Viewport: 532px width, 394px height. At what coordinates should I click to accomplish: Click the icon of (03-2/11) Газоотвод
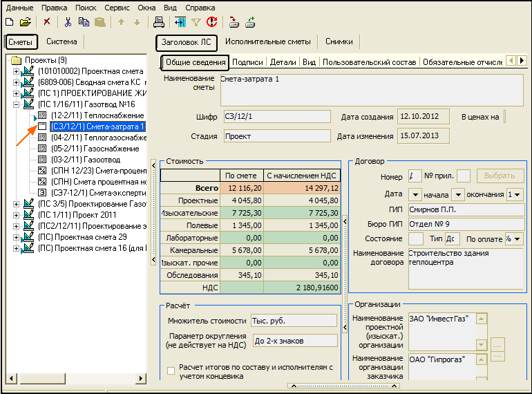[x=42, y=160]
